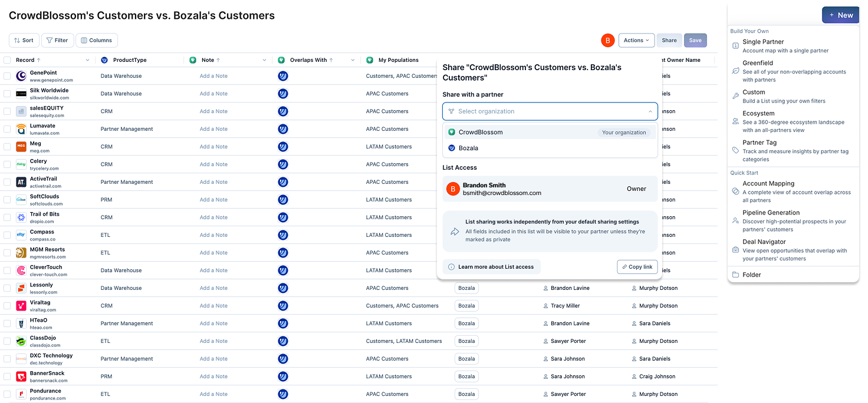The height and width of the screenshot is (403, 868).
Task: Click the Custom wrench icon
Action: coord(735,96)
